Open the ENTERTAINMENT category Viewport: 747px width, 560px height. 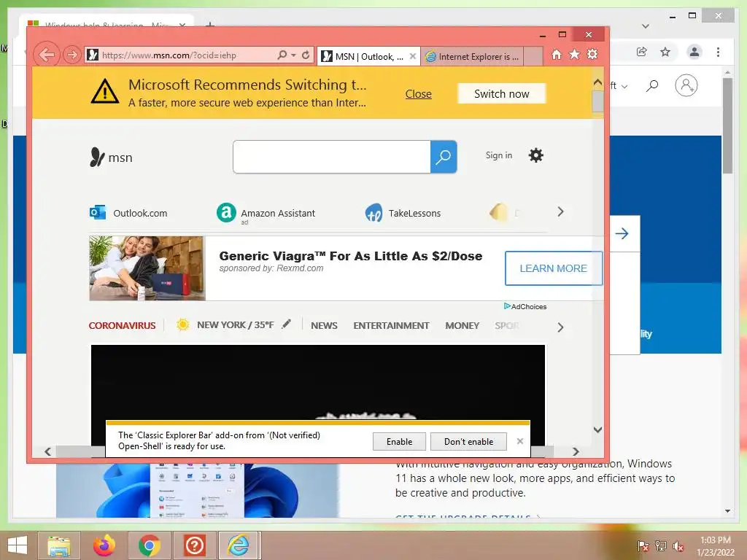click(x=391, y=326)
